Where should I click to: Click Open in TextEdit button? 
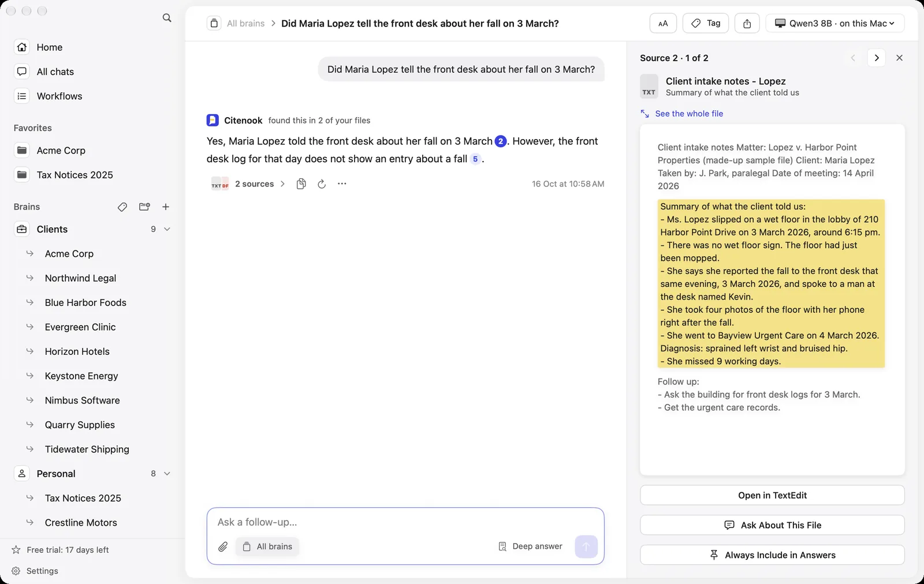point(772,496)
